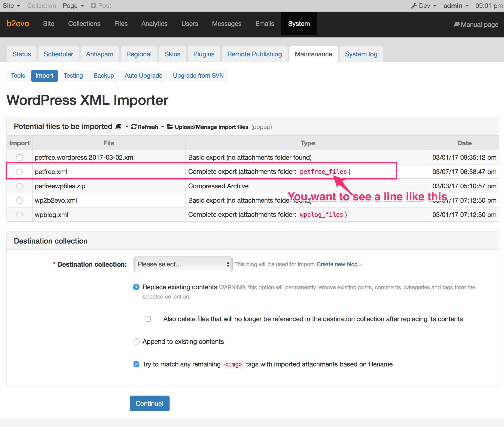Open Messages section

click(227, 24)
